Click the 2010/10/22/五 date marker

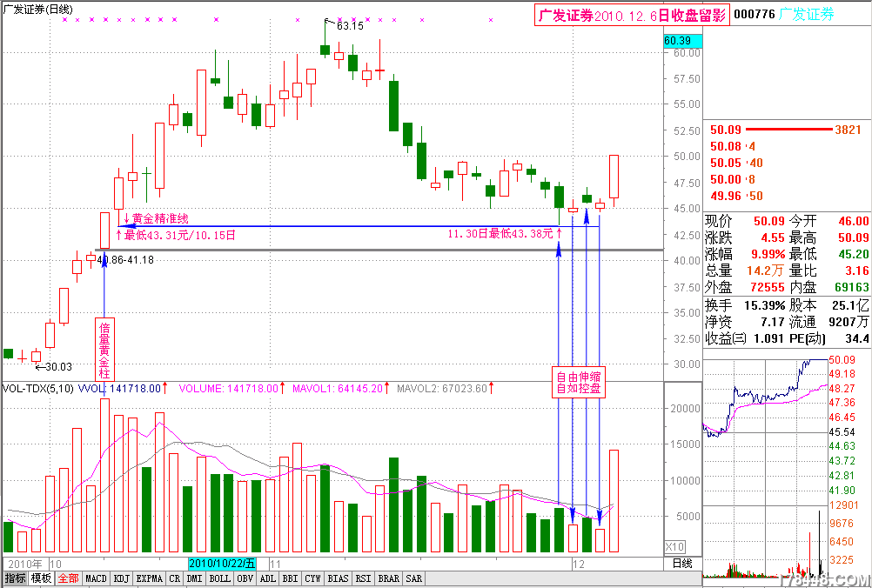(222, 564)
